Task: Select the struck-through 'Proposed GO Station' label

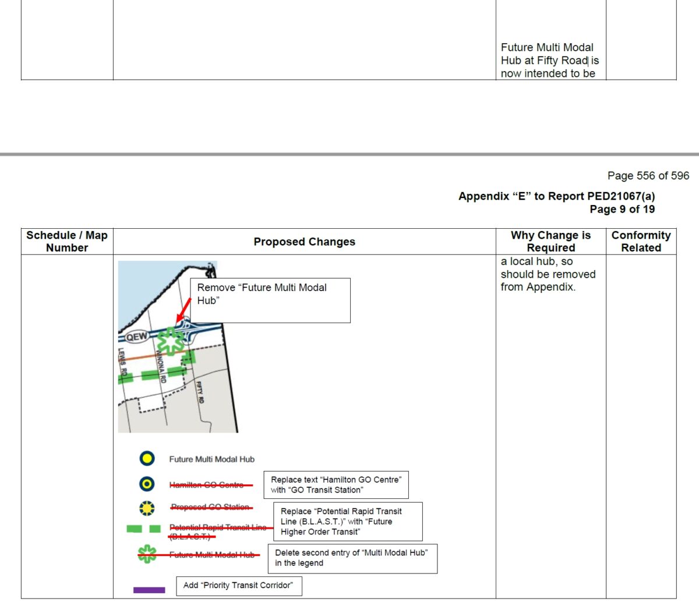Action: tap(210, 507)
